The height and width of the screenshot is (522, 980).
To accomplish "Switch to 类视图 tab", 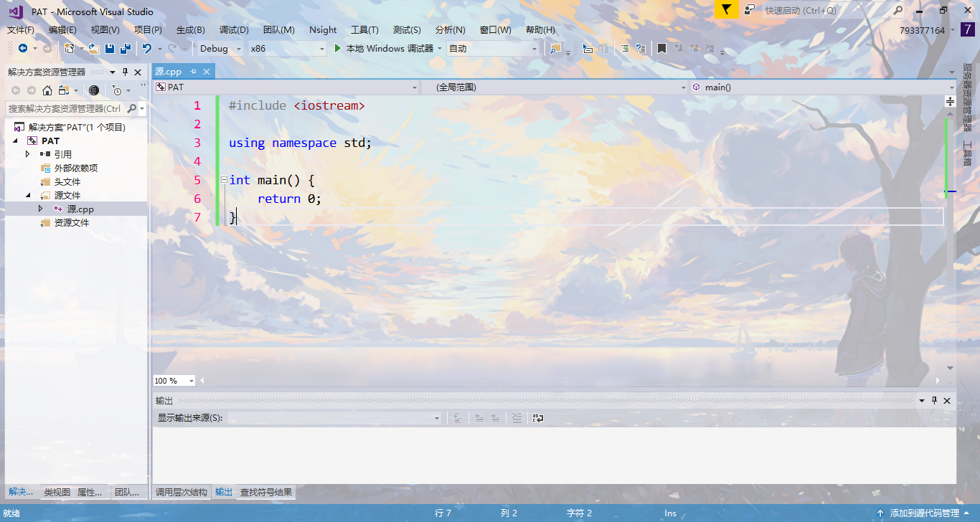I will tap(57, 492).
